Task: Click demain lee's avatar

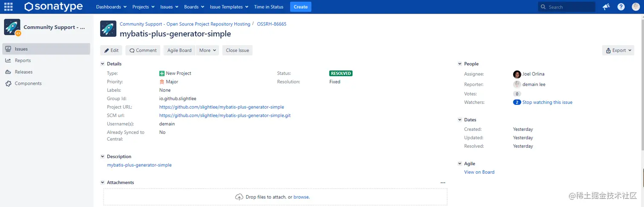Action: click(x=517, y=84)
